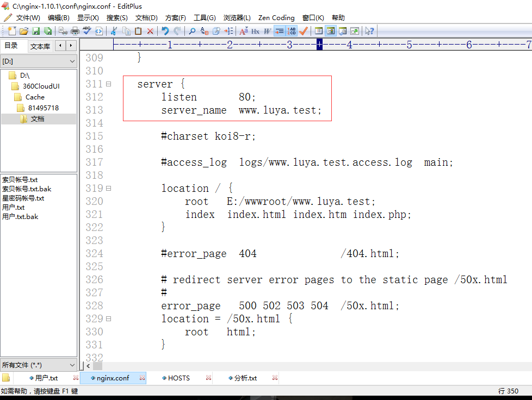Toggle line numbers toolbar button
The image size is (532, 400).
pos(292,31)
